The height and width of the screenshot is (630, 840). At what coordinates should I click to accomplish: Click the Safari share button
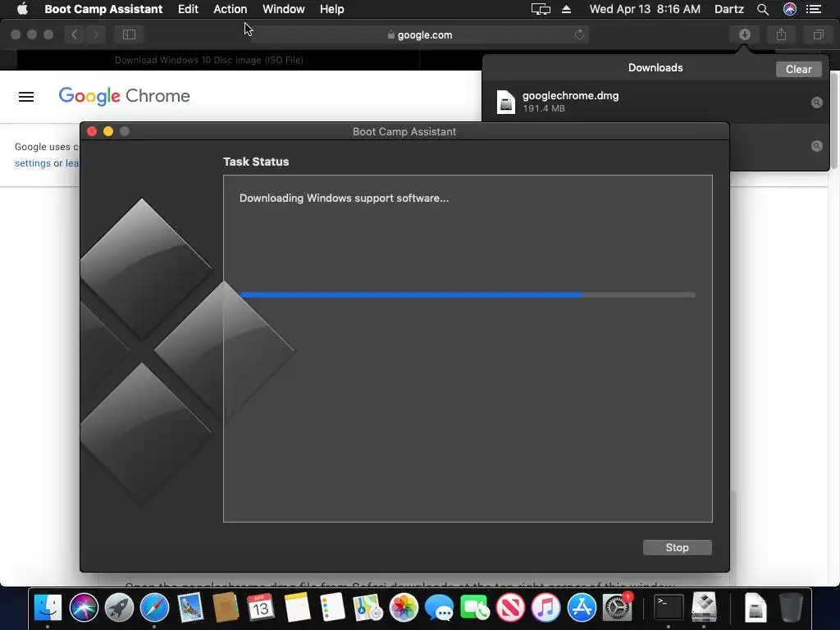[x=781, y=34]
